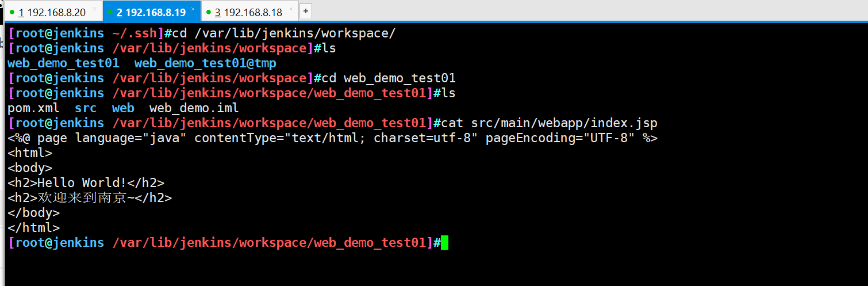Click the page language="java" directive line
The image size is (868, 286).
332,138
